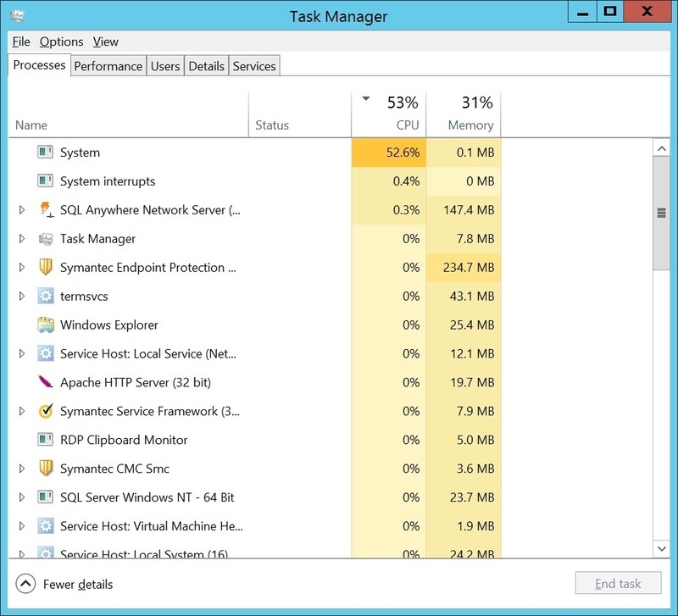Click the Apache HTTP Server feather icon
This screenshot has width=678, height=616.
(45, 382)
